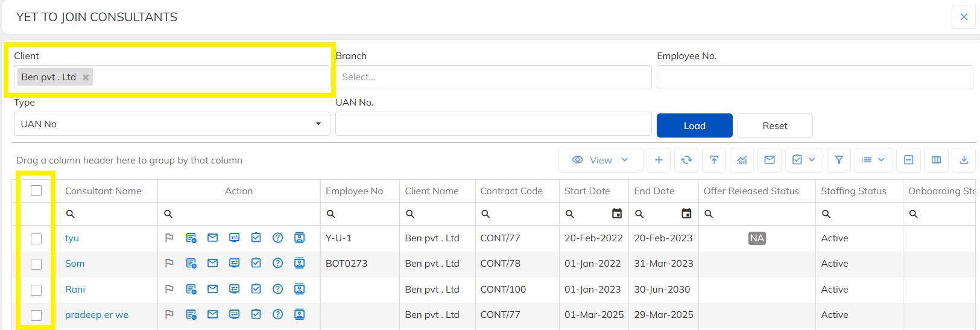The width and height of the screenshot is (980, 330).
Task: Click the Consultant Name column header
Action: [103, 191]
